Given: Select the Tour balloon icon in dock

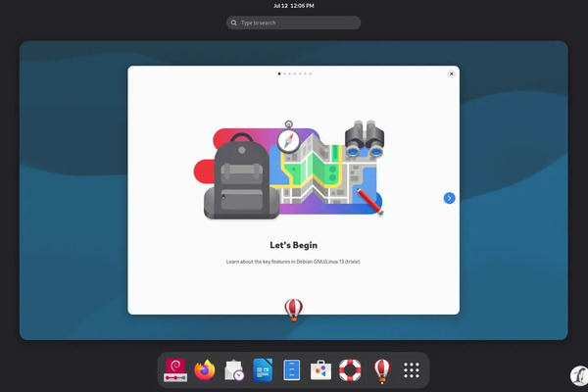Looking at the screenshot, I should (x=382, y=370).
